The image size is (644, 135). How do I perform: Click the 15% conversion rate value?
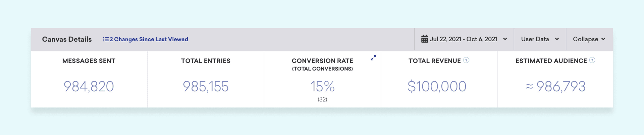pos(322,87)
